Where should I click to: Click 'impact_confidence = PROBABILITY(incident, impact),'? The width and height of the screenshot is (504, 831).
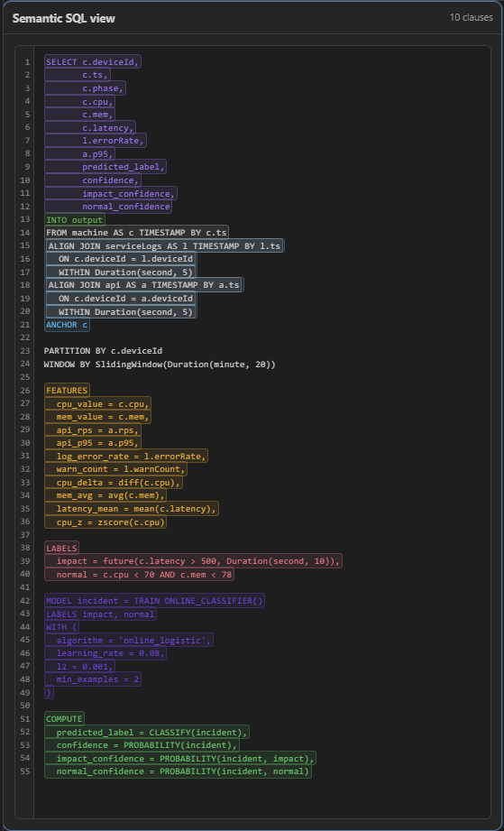(180, 758)
